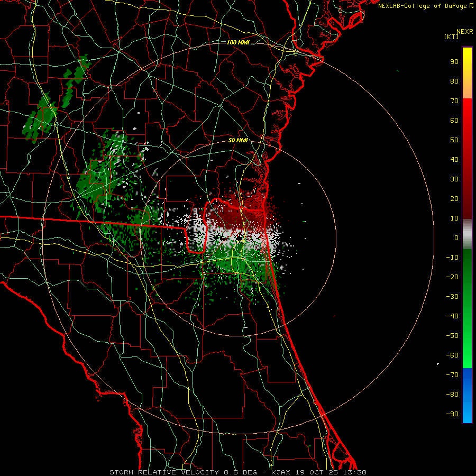Click the 20 scale value

pos(454,198)
